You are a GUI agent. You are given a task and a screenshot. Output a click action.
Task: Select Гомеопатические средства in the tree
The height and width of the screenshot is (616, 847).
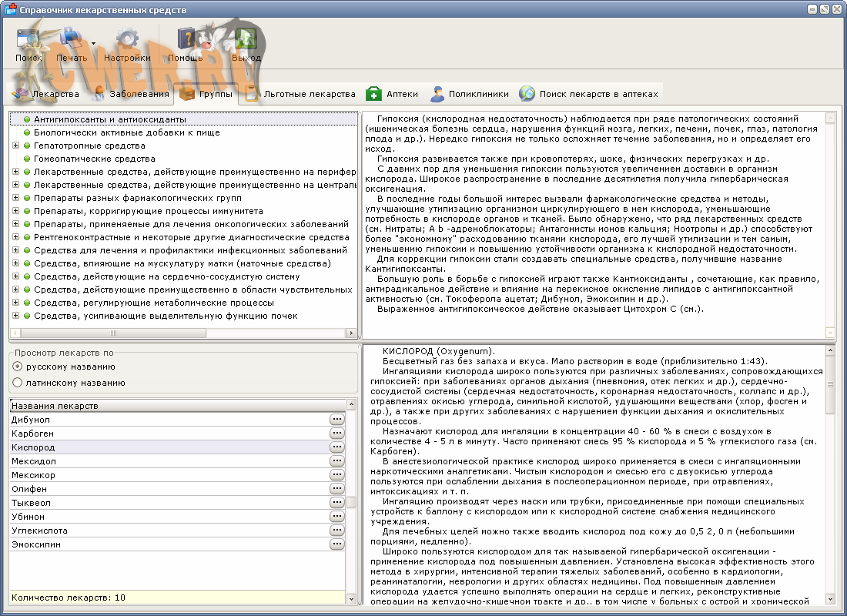click(95, 159)
